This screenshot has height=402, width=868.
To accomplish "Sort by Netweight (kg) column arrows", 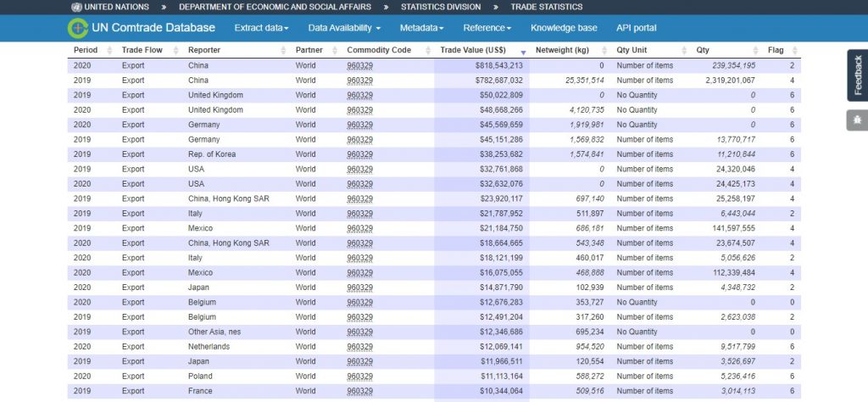I will (x=604, y=50).
